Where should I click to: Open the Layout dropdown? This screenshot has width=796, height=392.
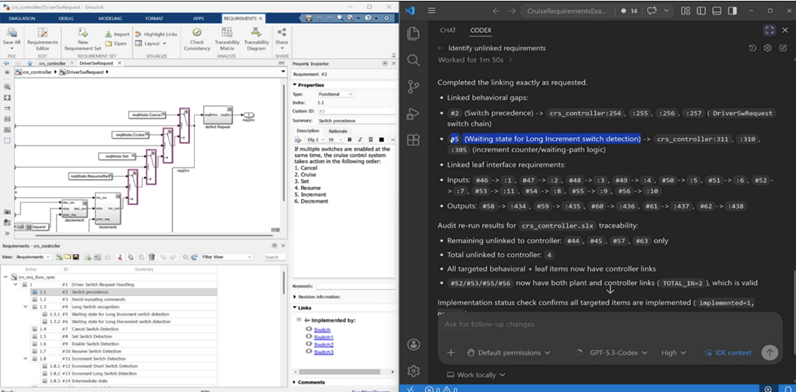coord(151,43)
